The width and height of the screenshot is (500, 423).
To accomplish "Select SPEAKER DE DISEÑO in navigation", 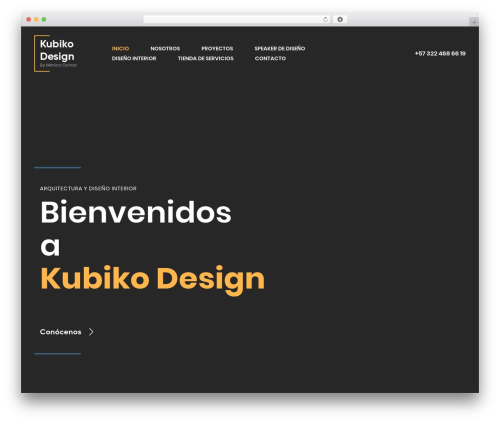I will [280, 49].
